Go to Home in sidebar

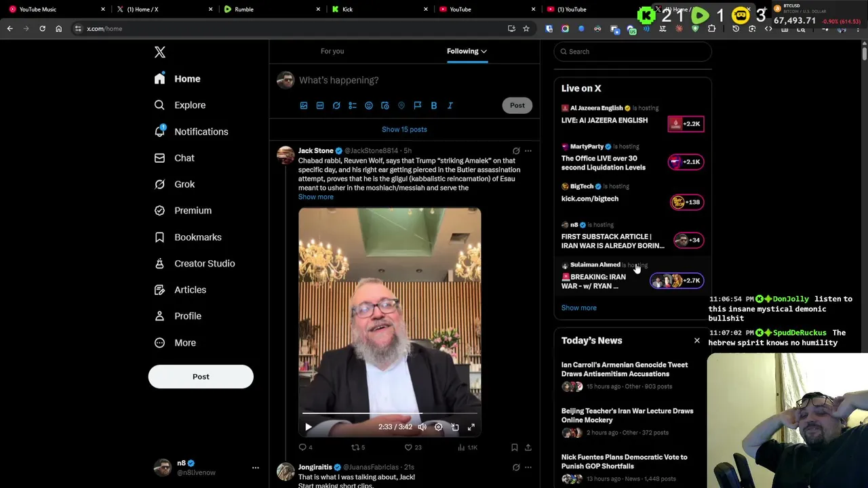[x=177, y=79]
